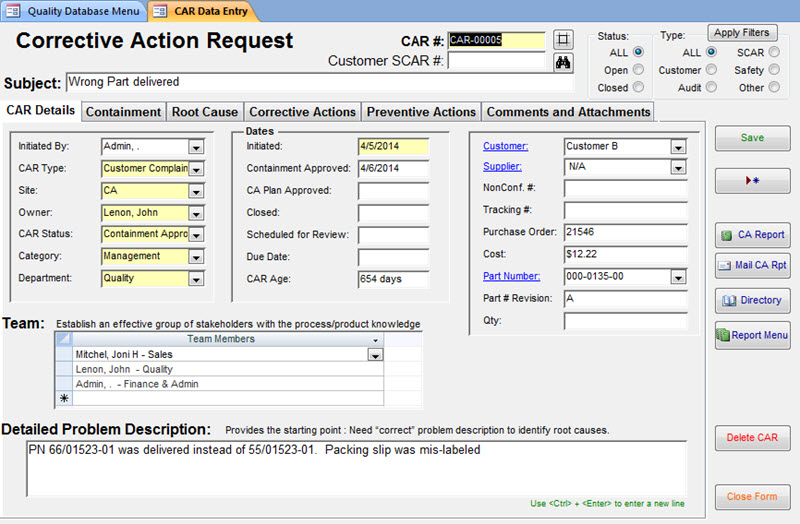Open the Customer dropdown list

click(678, 147)
